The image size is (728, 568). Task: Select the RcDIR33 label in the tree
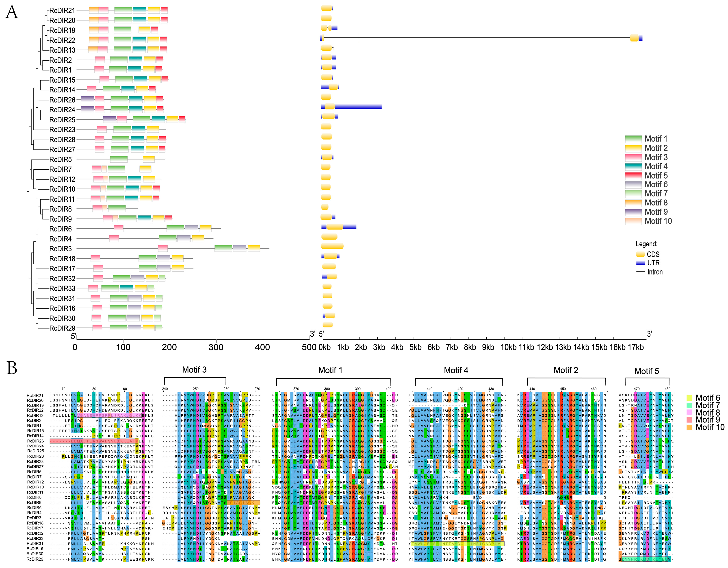coord(62,288)
